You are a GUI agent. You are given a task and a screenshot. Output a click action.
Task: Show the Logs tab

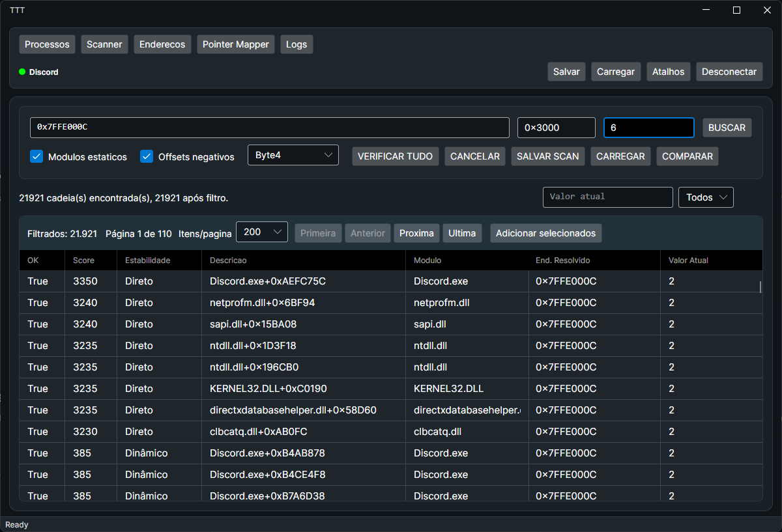pyautogui.click(x=297, y=44)
